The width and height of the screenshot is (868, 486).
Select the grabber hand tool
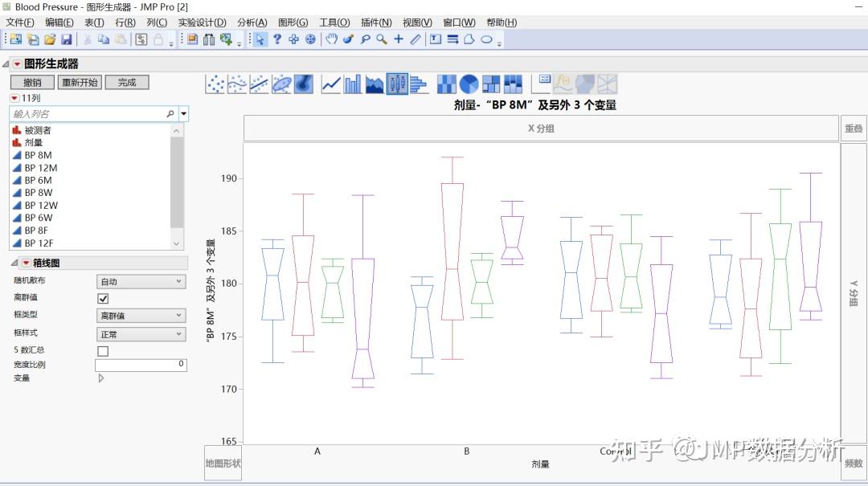coord(330,38)
